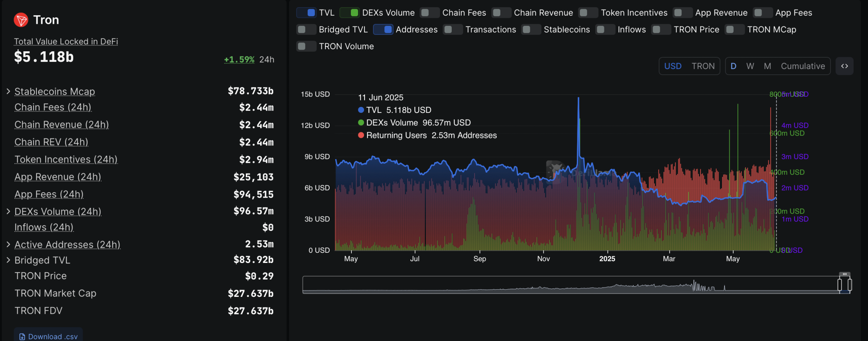Click the $83.92b Bridged TVL value
868x341 pixels.
tap(253, 260)
